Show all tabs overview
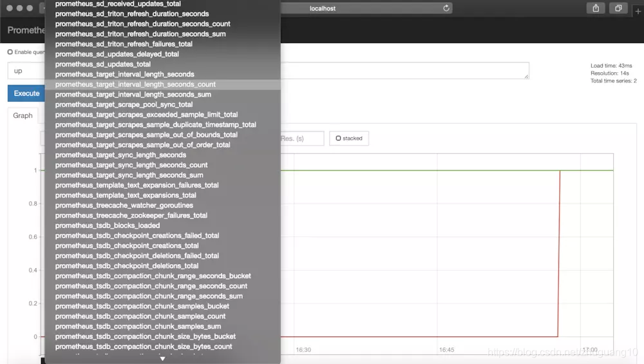The image size is (644, 364). [618, 8]
